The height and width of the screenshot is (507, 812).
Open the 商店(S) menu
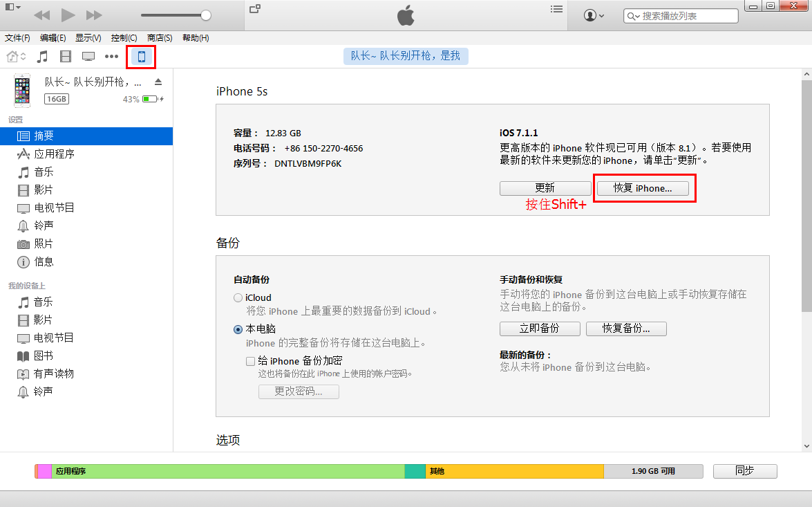(160, 38)
